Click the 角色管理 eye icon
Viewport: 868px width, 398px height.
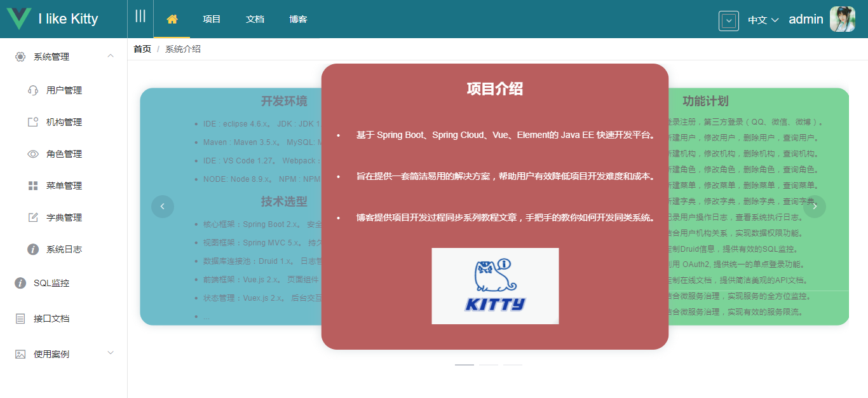(33, 154)
